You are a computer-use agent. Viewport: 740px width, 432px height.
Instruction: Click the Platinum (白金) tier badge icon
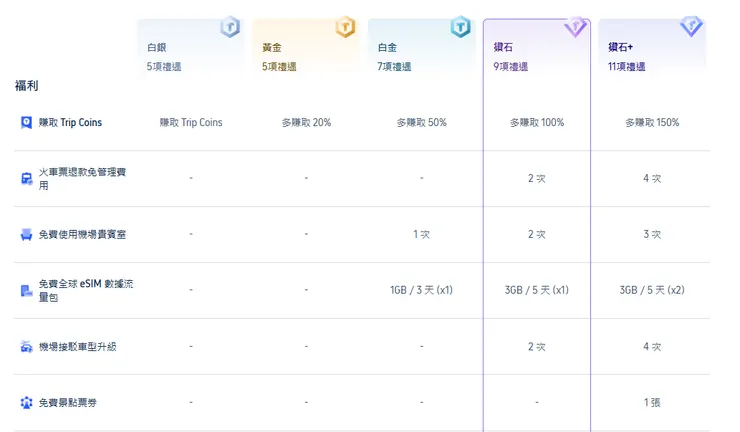click(460, 27)
